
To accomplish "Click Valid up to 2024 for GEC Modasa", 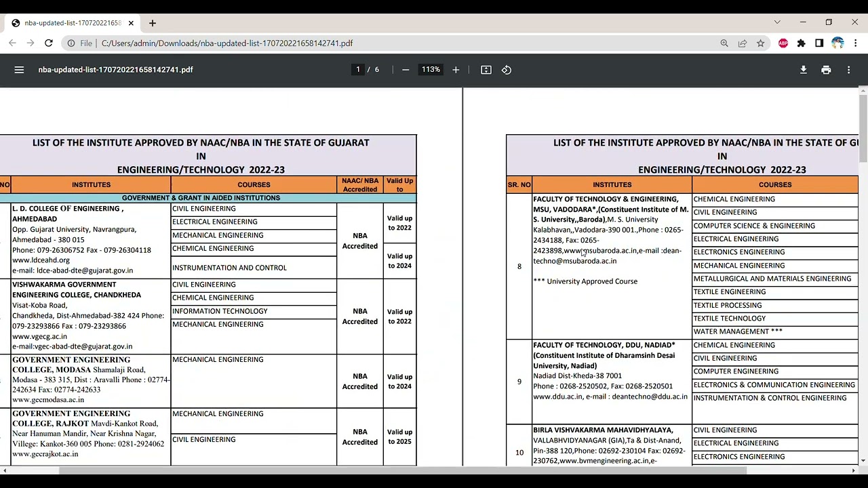I will 399,382.
